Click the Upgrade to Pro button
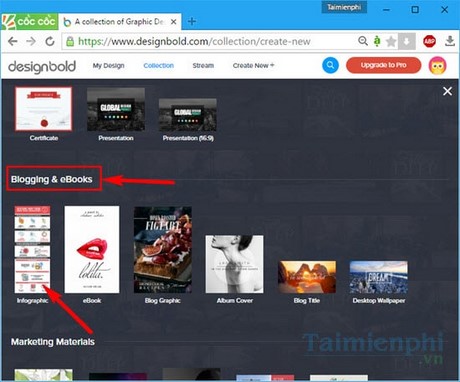460x382 pixels. pyautogui.click(x=383, y=65)
